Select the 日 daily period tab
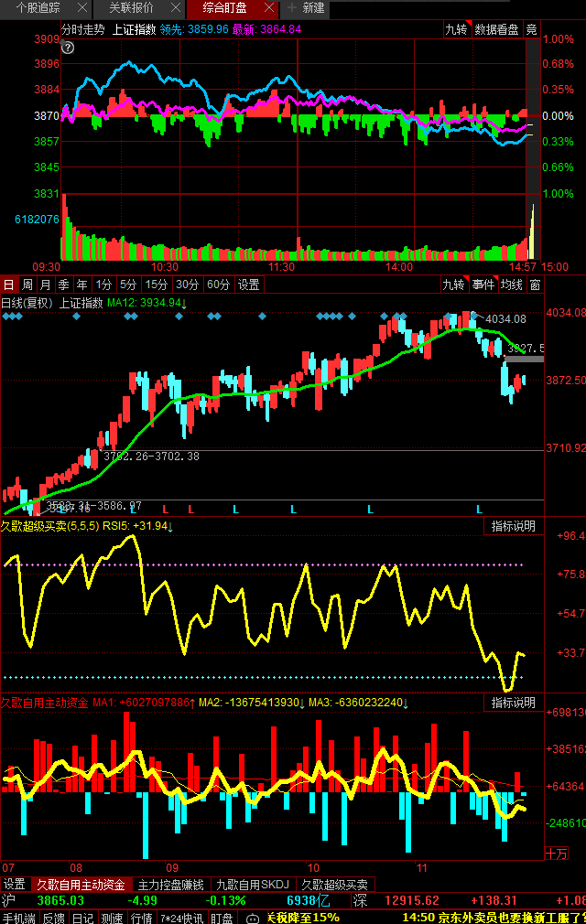The height and width of the screenshot is (924, 586). click(9, 285)
